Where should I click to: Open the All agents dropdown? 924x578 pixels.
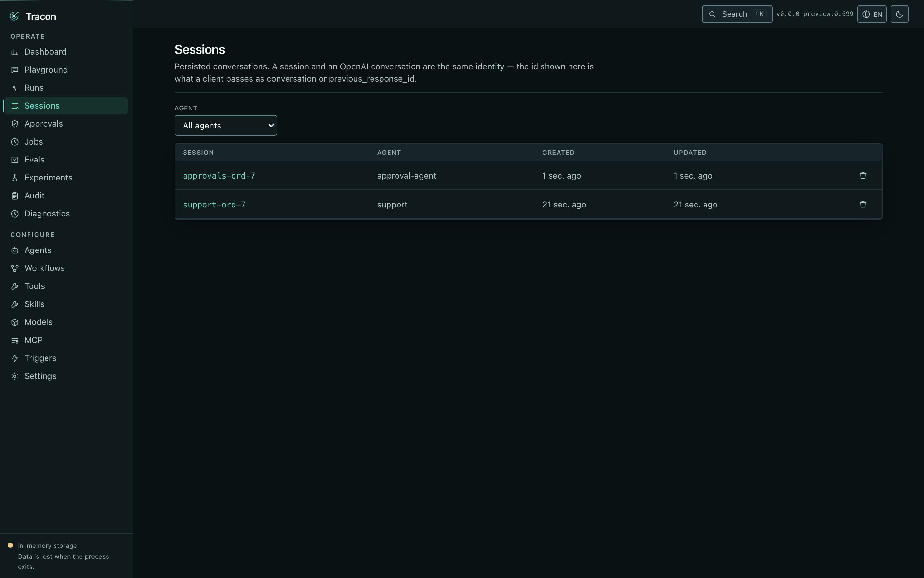[x=226, y=125]
